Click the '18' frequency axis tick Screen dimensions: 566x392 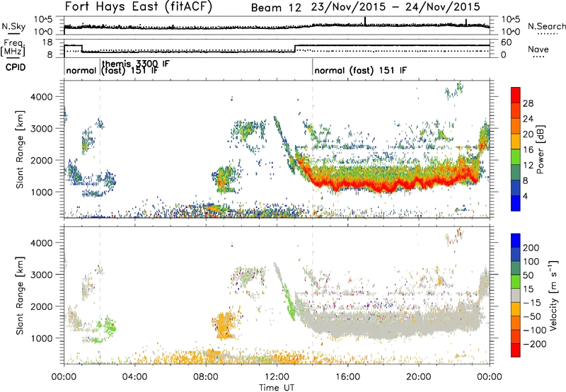(47, 42)
